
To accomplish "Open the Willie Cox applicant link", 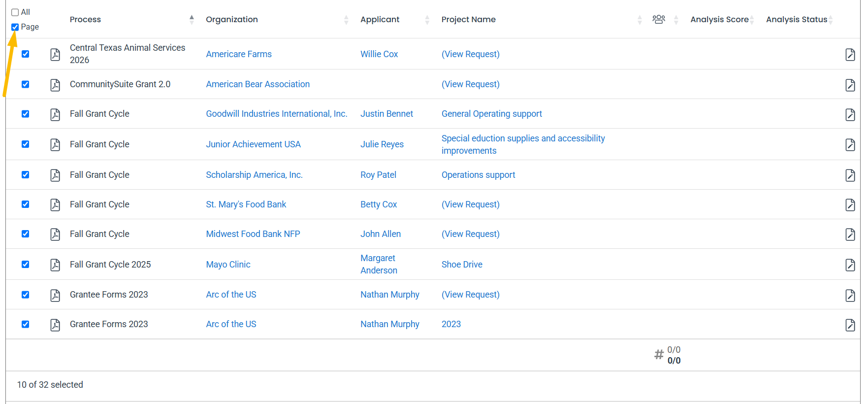I will [379, 54].
